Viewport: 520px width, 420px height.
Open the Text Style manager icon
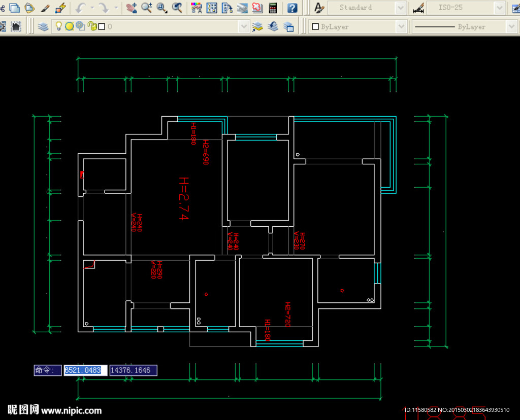click(318, 8)
